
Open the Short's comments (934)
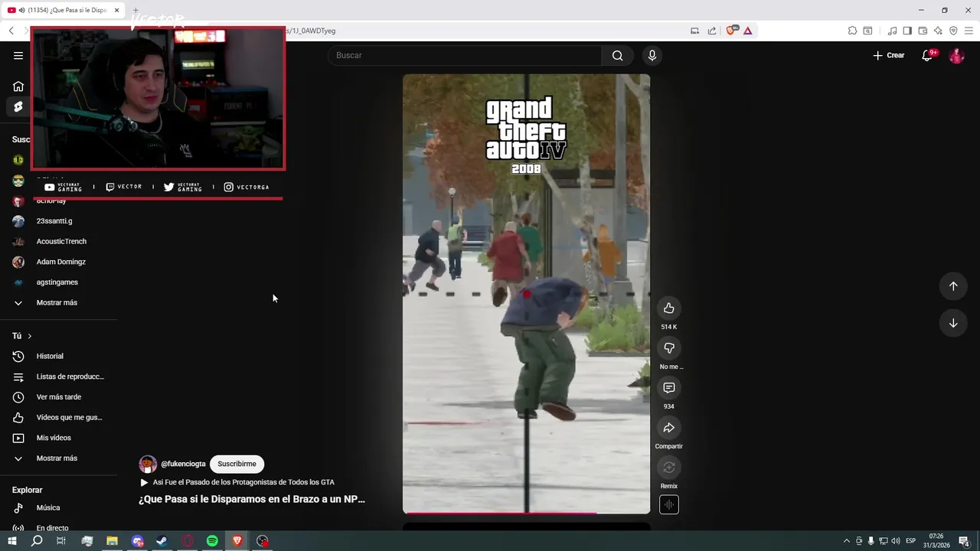[x=669, y=387]
